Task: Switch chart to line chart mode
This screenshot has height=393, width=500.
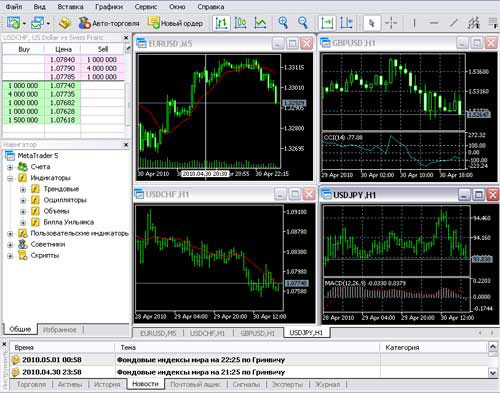Action: tap(260, 23)
